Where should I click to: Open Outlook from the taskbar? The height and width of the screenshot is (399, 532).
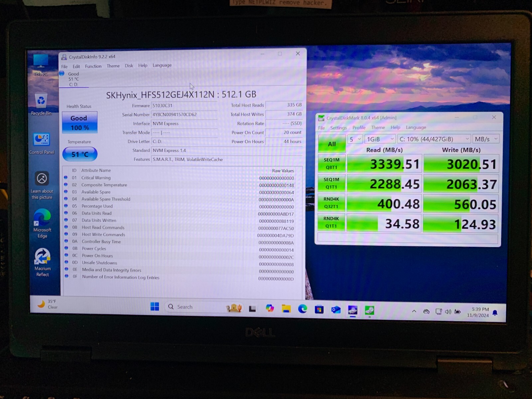click(x=336, y=310)
